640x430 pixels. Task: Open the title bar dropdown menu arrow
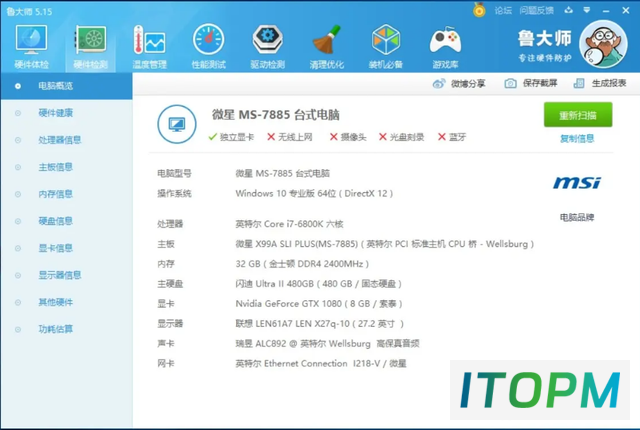click(x=587, y=10)
